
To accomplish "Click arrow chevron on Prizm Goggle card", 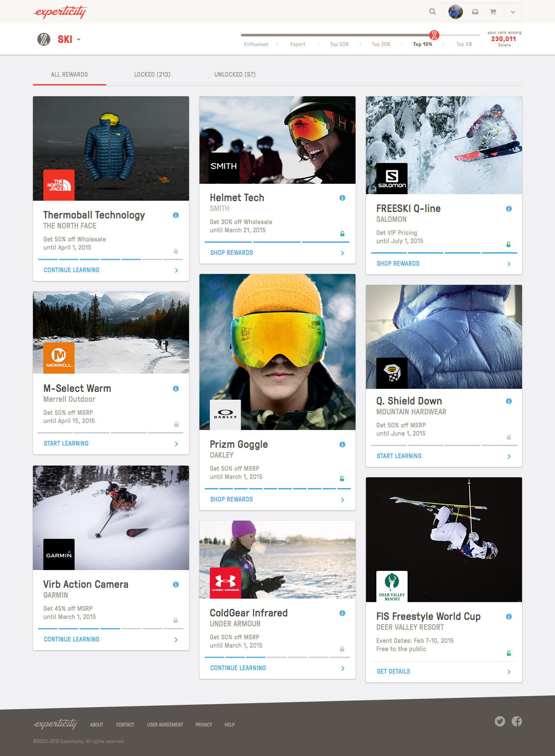I will pyautogui.click(x=343, y=499).
